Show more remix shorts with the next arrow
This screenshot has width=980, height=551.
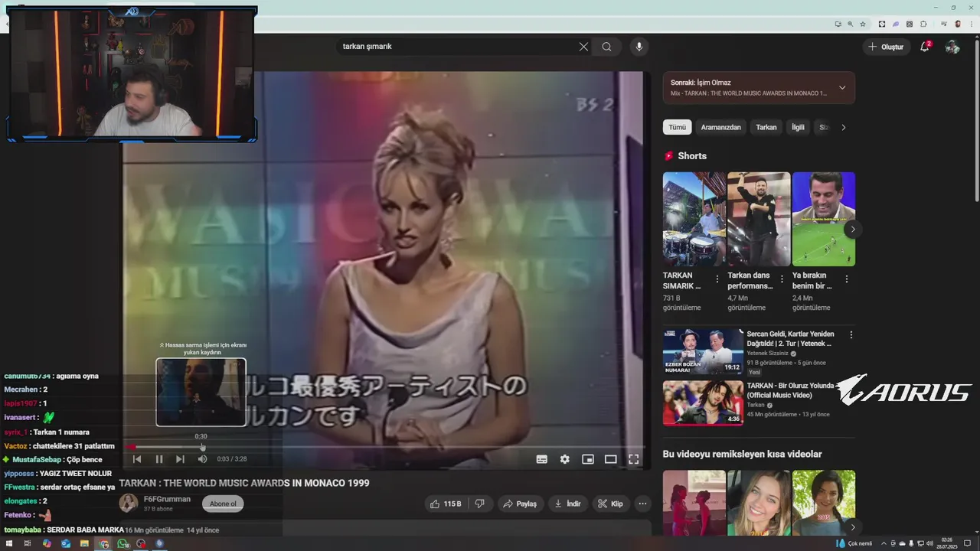tap(852, 527)
